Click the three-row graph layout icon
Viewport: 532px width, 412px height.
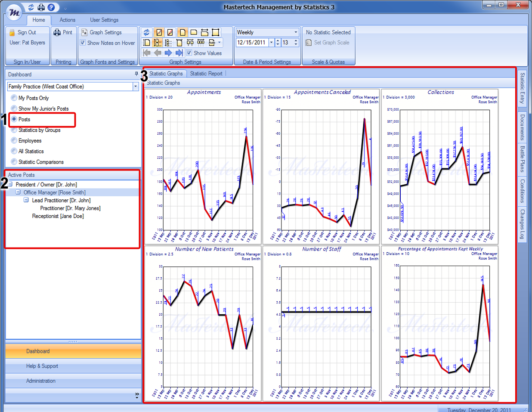click(x=168, y=43)
